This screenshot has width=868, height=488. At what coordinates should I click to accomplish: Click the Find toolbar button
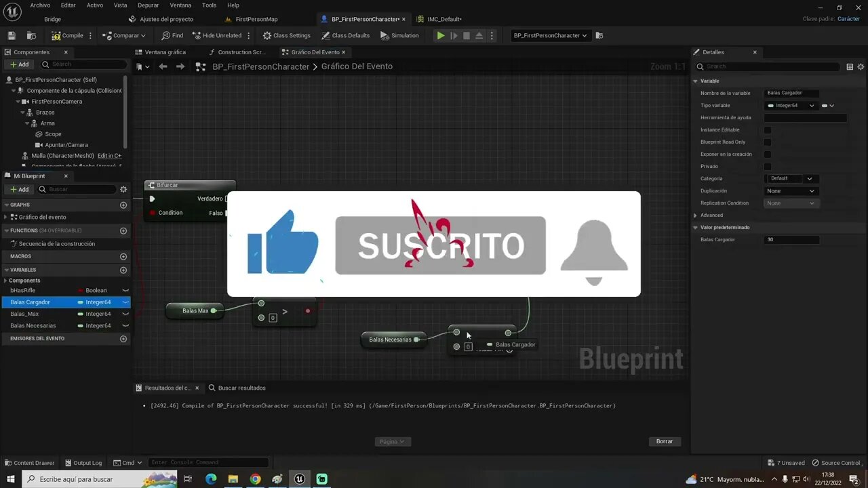[172, 35]
